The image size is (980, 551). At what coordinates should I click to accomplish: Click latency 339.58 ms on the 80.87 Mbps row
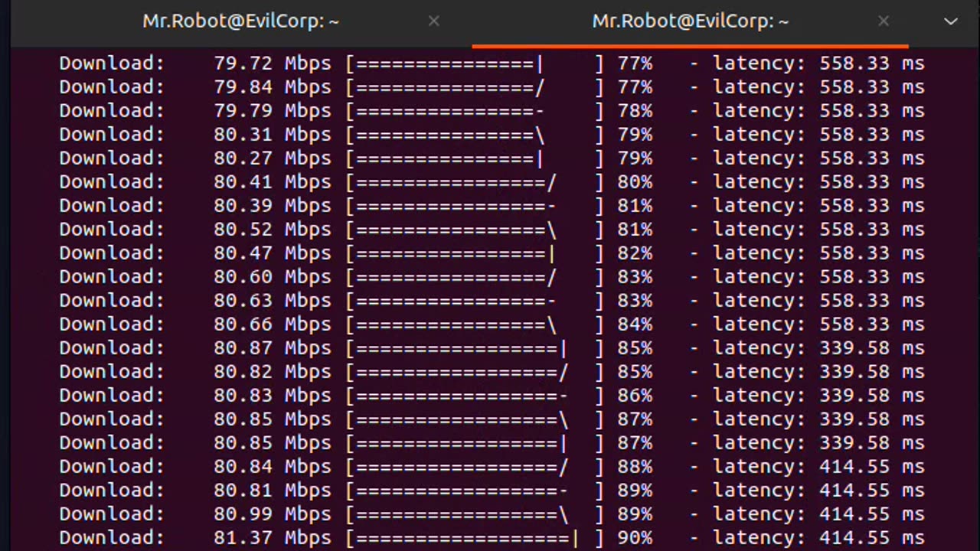point(818,348)
